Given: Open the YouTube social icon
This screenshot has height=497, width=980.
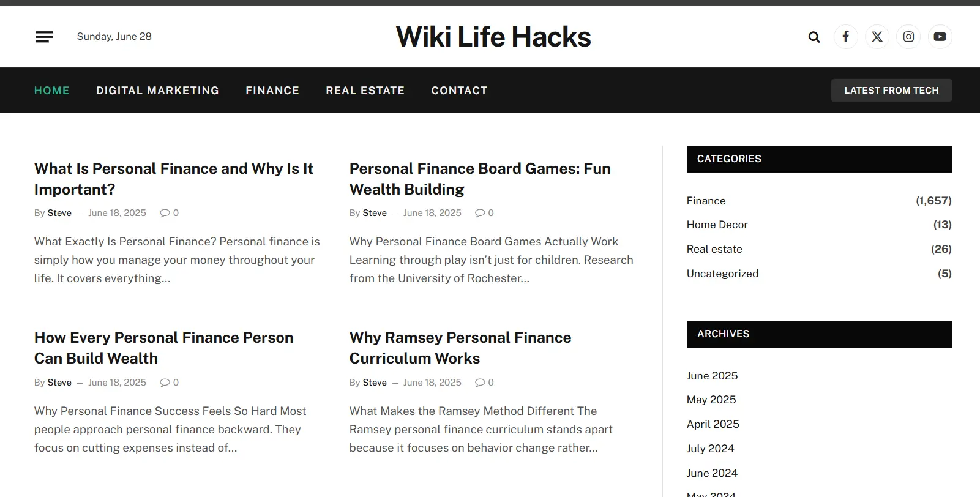Looking at the screenshot, I should pos(940,37).
